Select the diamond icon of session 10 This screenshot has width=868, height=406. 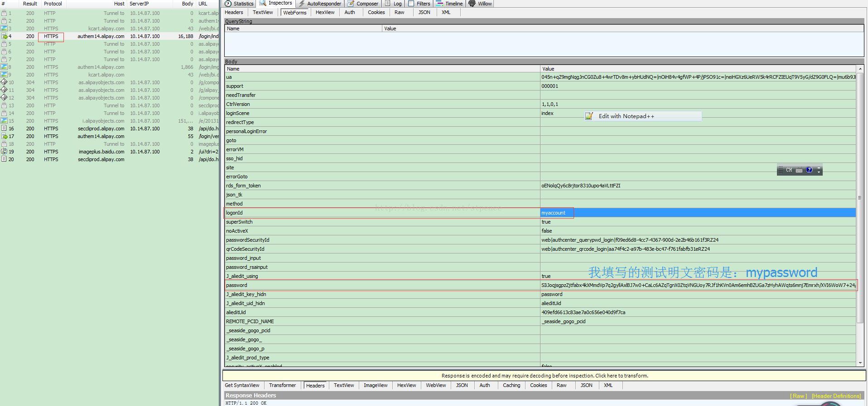click(4, 82)
